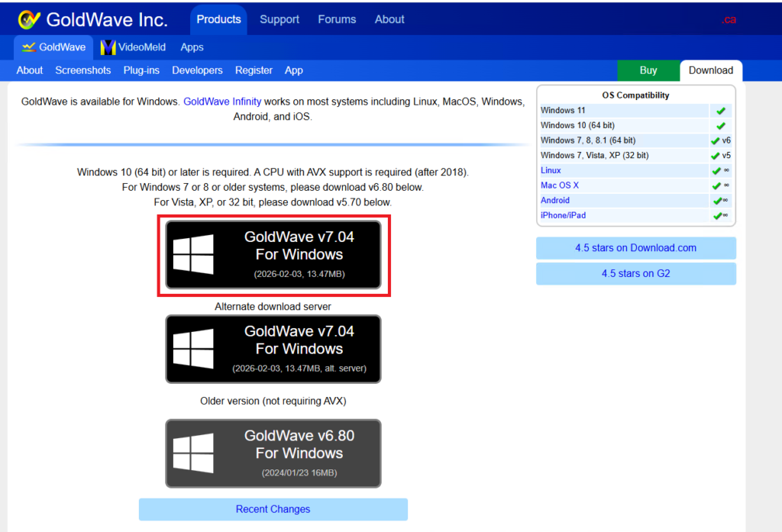Screen dimensions: 782x532
Task: Open the Support menu
Action: [280, 20]
